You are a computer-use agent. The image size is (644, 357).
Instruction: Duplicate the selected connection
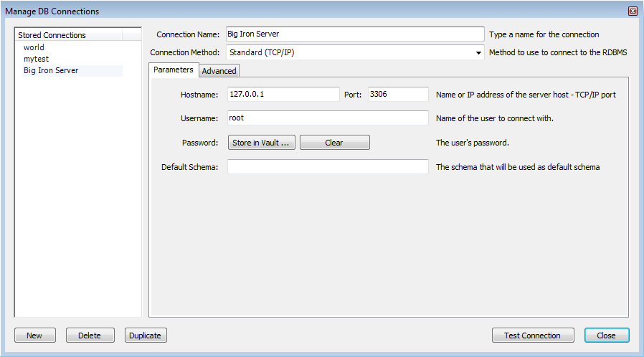[x=146, y=335]
